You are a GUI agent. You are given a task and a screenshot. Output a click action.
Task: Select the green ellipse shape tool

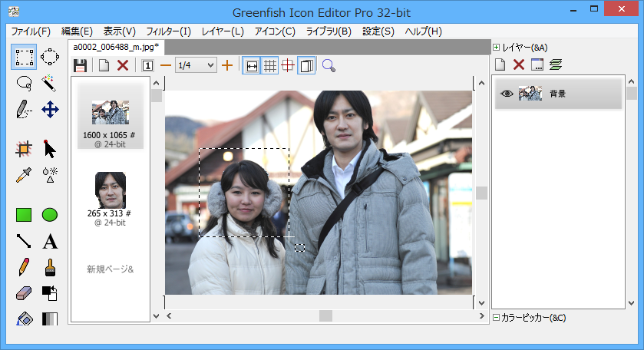coord(50,215)
